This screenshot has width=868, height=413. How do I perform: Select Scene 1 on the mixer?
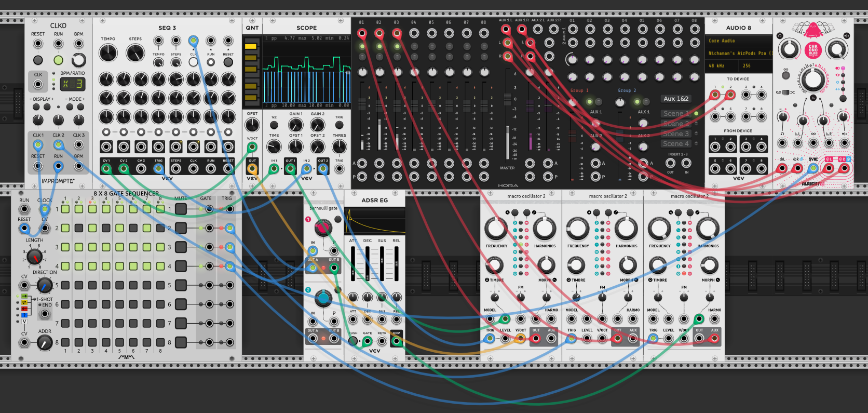(676, 113)
